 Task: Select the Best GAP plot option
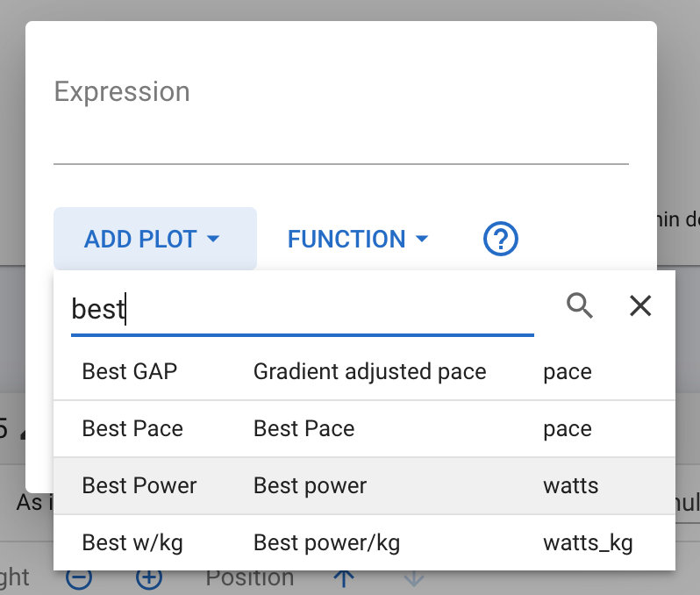pyautogui.click(x=130, y=372)
